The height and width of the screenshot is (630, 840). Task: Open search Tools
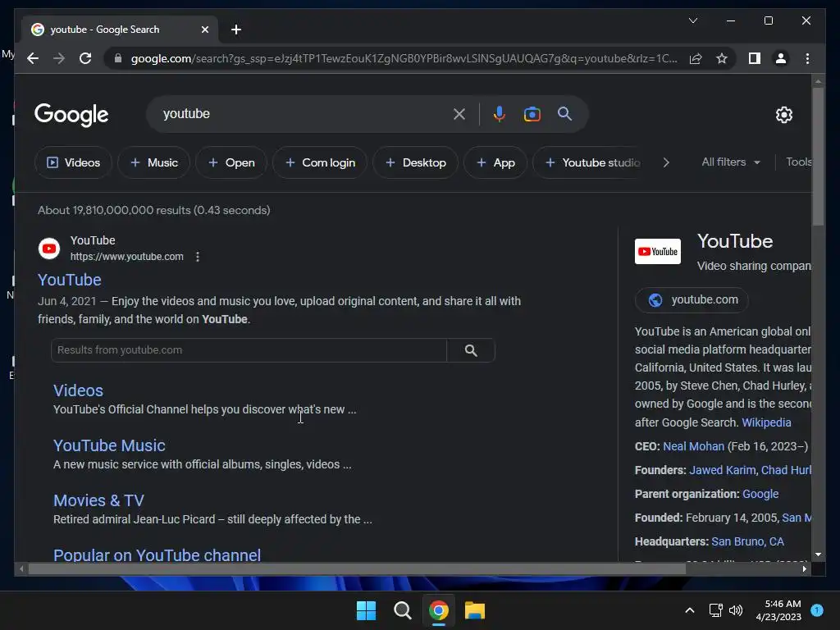798,162
